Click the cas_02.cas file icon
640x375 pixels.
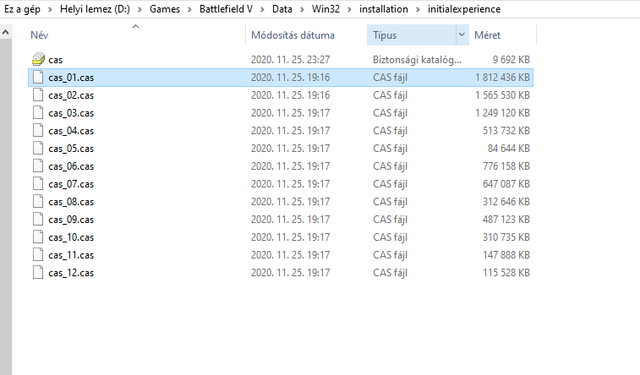[x=38, y=95]
